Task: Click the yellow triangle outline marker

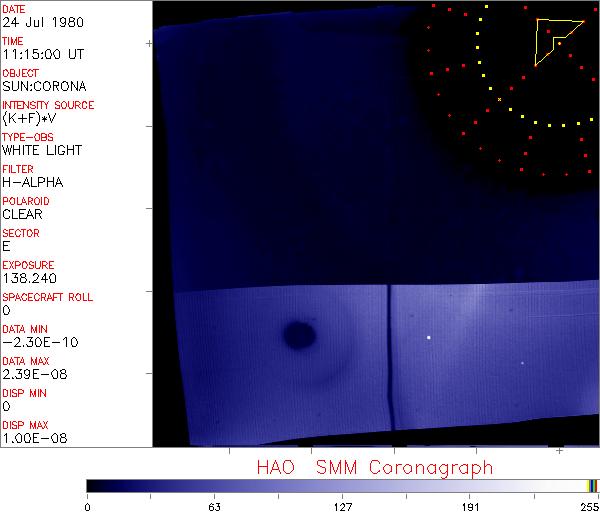Action: pyautogui.click(x=538, y=40)
